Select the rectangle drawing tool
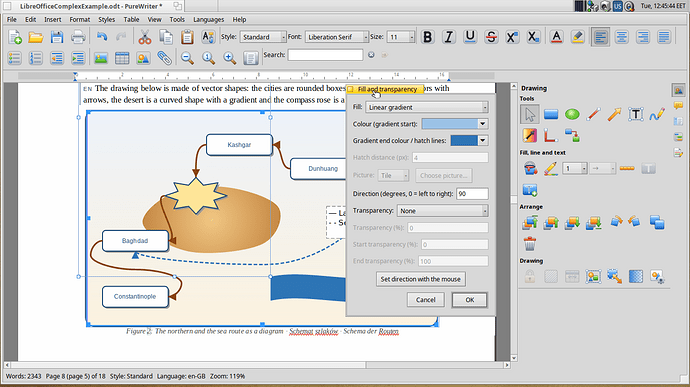690x387 pixels. point(551,114)
